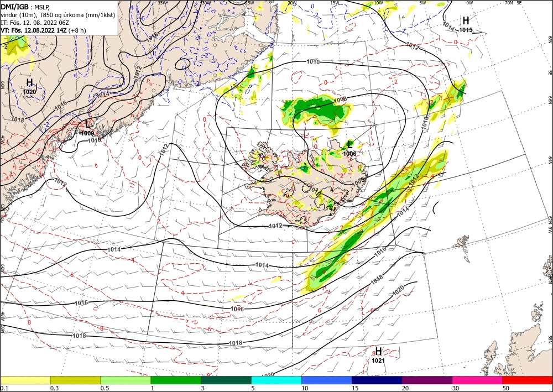This screenshot has width=553, height=392.
Task: Click the olive 0.3–0.5 legend swatch
Action: [75, 380]
